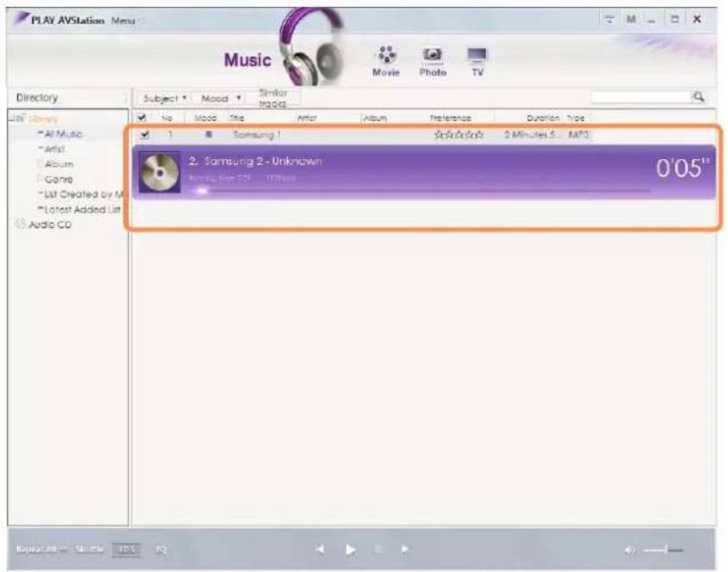Click the mood square icon of Samsung 1
The height and width of the screenshot is (572, 728).
pyautogui.click(x=208, y=134)
